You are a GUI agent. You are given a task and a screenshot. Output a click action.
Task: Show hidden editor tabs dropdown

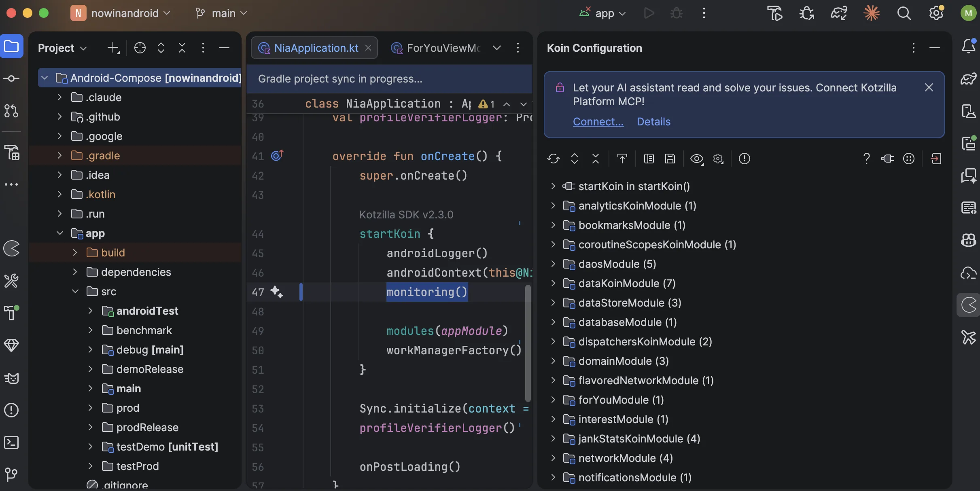(497, 48)
